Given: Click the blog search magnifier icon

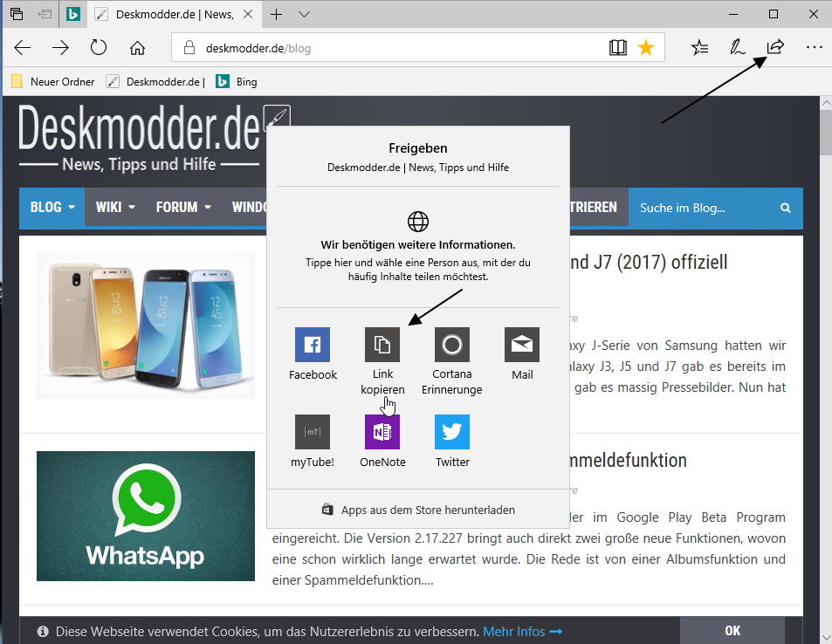Looking at the screenshot, I should (x=786, y=208).
